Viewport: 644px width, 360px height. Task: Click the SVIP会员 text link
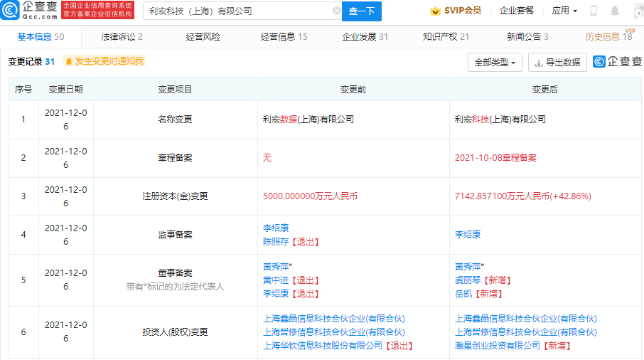click(x=463, y=11)
